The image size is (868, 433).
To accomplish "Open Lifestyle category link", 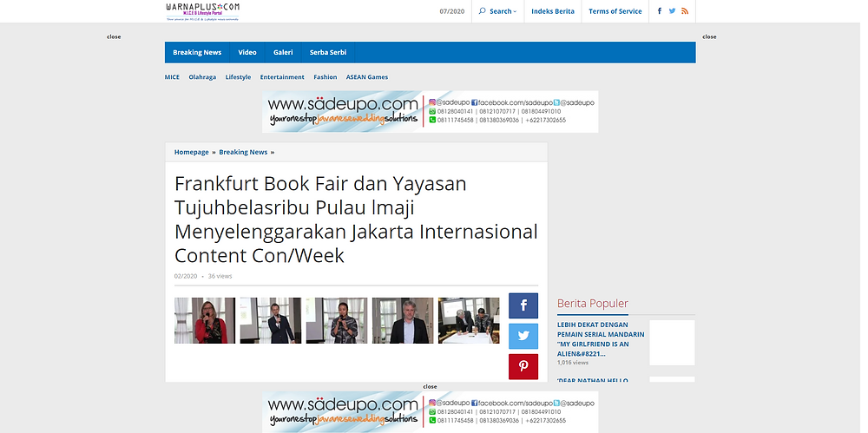I will [x=238, y=77].
